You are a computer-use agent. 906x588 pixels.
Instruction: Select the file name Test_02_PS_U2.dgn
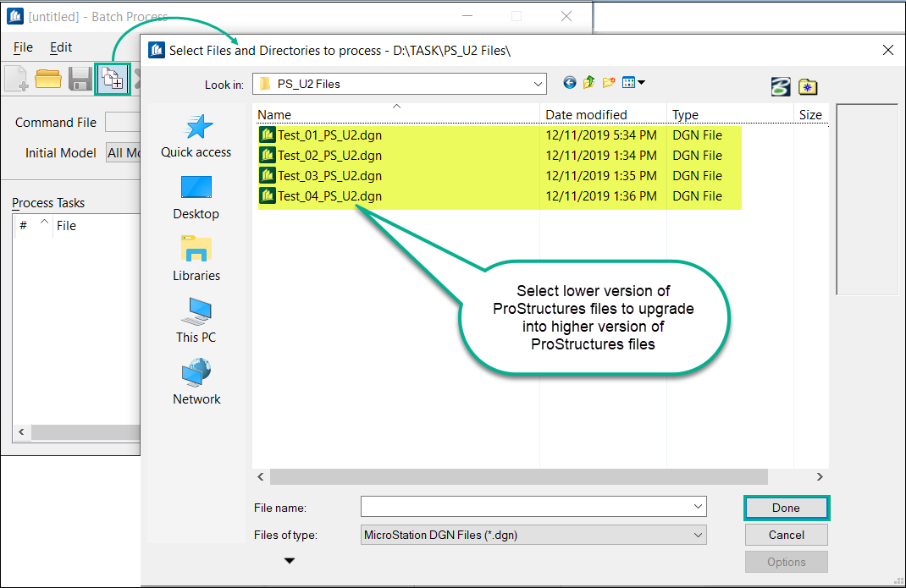(x=330, y=156)
